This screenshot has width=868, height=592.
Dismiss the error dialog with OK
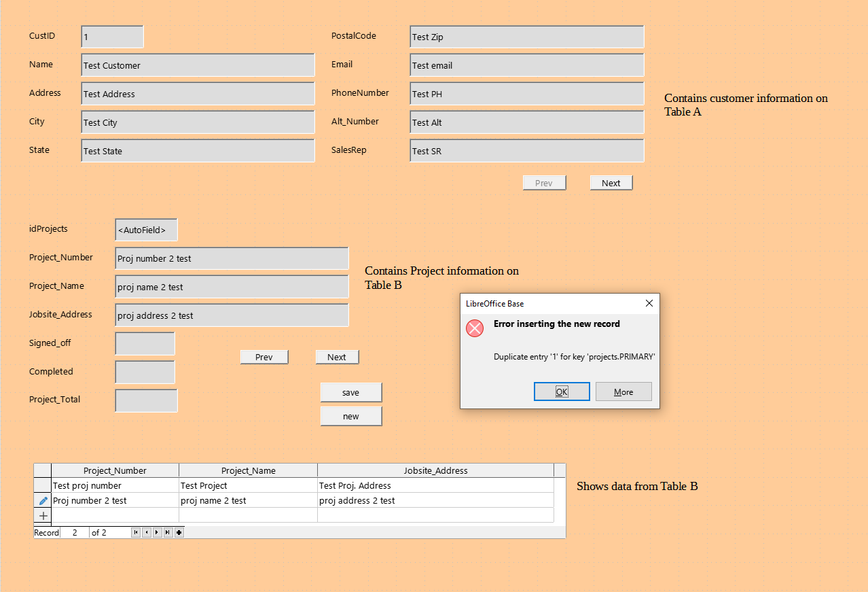pos(562,391)
